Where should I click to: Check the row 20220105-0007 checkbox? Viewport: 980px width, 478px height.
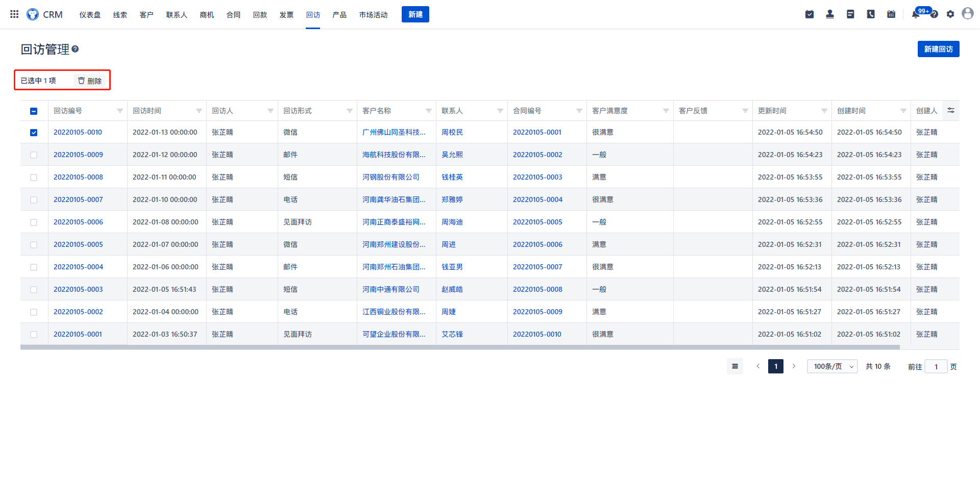[34, 199]
